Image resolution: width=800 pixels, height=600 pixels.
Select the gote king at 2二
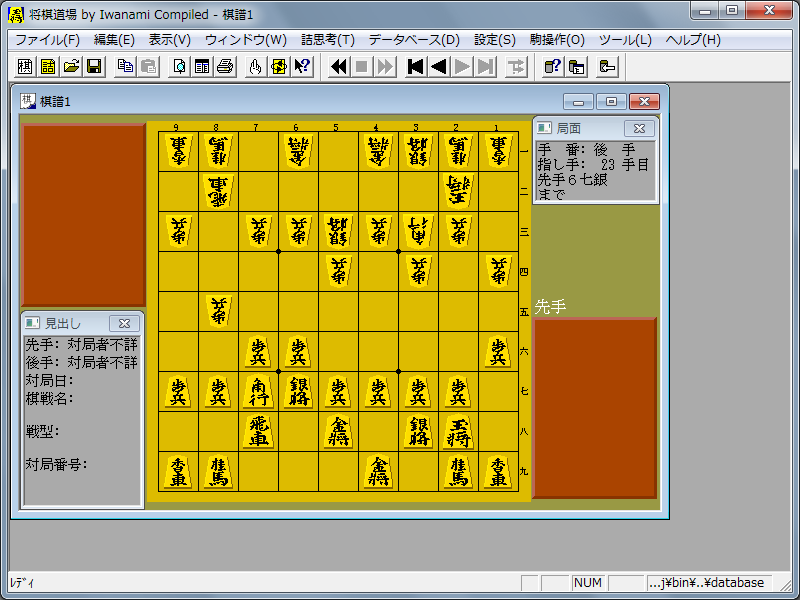458,191
